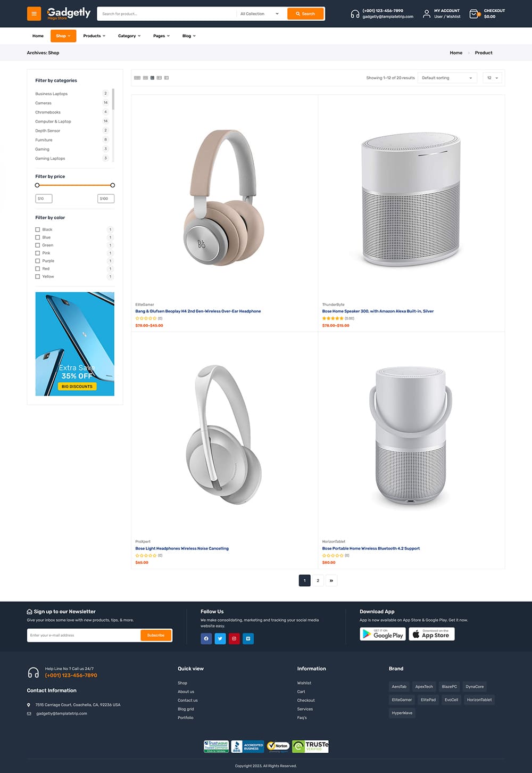Open the Products menu
This screenshot has height=773, width=532.
94,36
